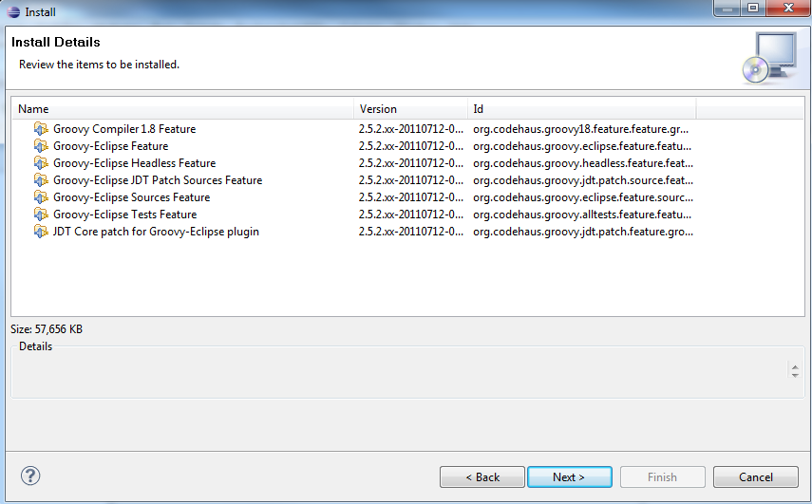812x504 pixels.
Task: Click id org.codehaus.groovy.jdt.patch.feature.gro...
Action: click(x=582, y=232)
